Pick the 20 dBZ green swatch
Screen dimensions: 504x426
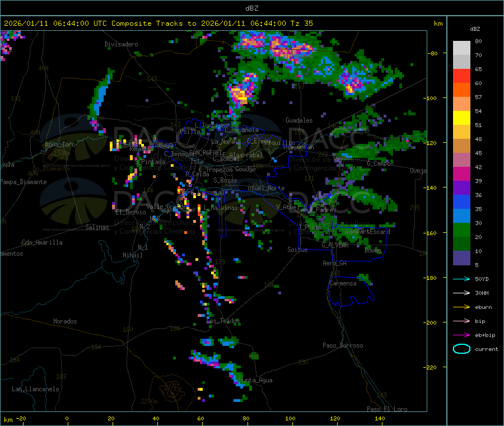point(461,230)
